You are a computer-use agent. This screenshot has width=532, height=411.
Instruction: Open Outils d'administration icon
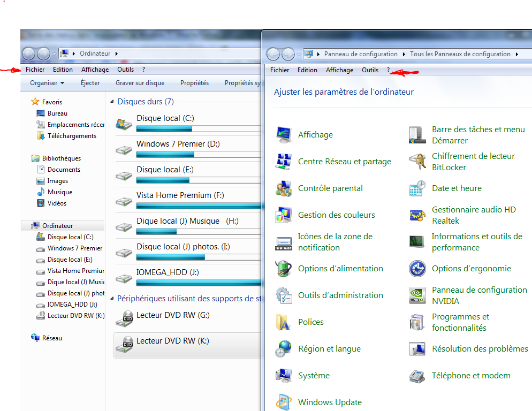pyautogui.click(x=284, y=295)
